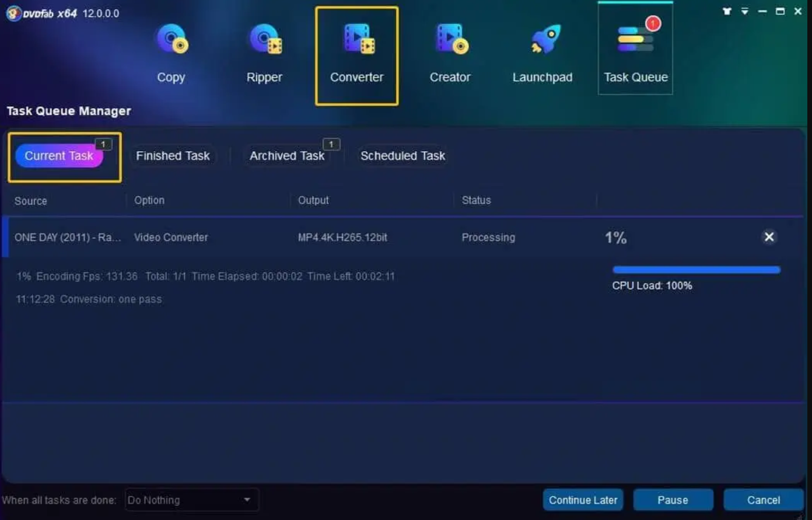The height and width of the screenshot is (520, 812).
Task: Open the title bar dropdown menu arrow
Action: tap(745, 11)
